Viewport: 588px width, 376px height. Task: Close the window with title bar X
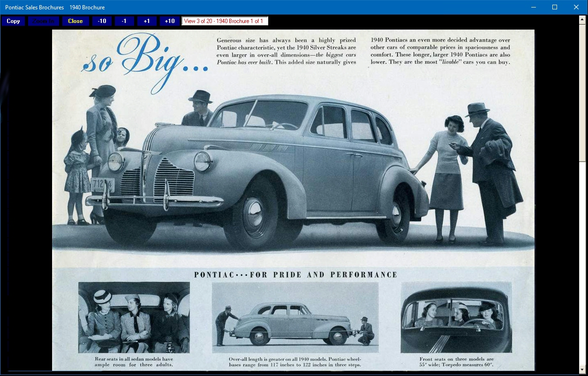(x=576, y=7)
